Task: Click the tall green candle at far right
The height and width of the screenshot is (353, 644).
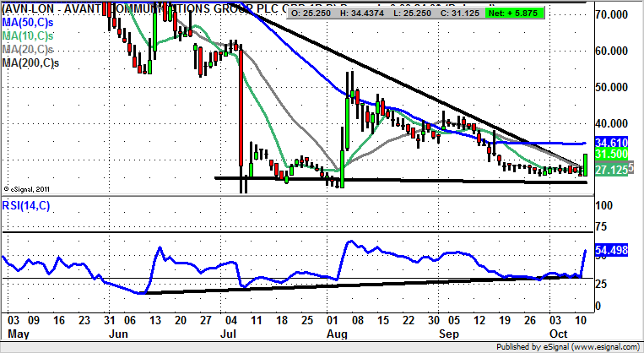Action: 585,166
